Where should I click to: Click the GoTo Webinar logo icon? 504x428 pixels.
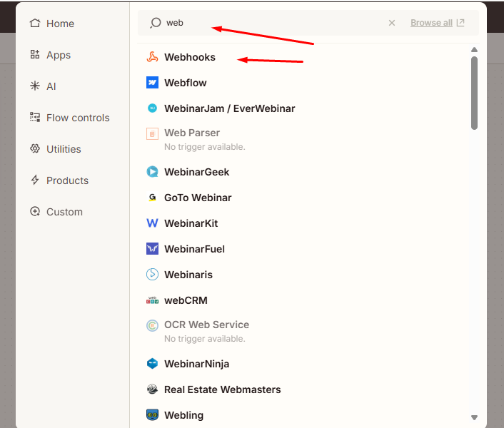152,198
